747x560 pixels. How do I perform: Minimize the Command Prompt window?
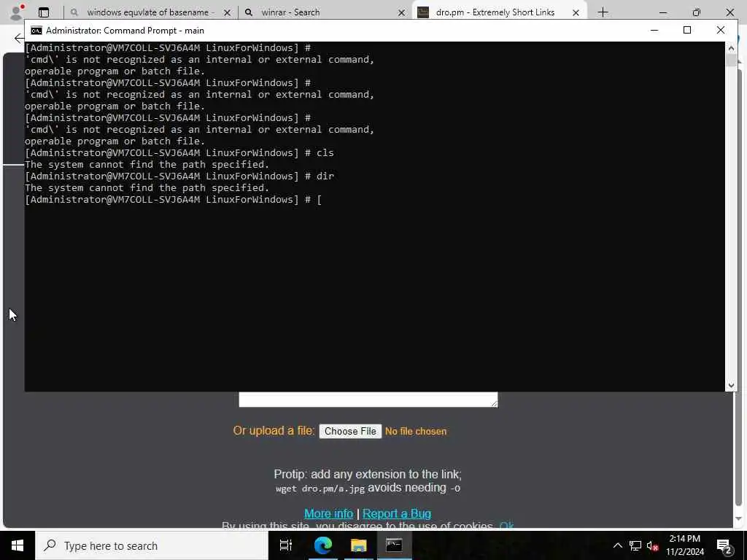point(654,30)
